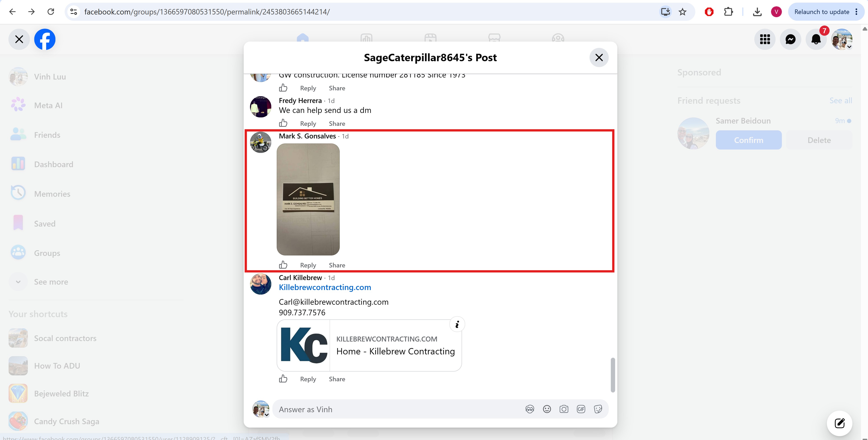Viewport: 868px width, 440px height.
Task: Open Fredy Herrera's profile picture
Action: (260, 107)
